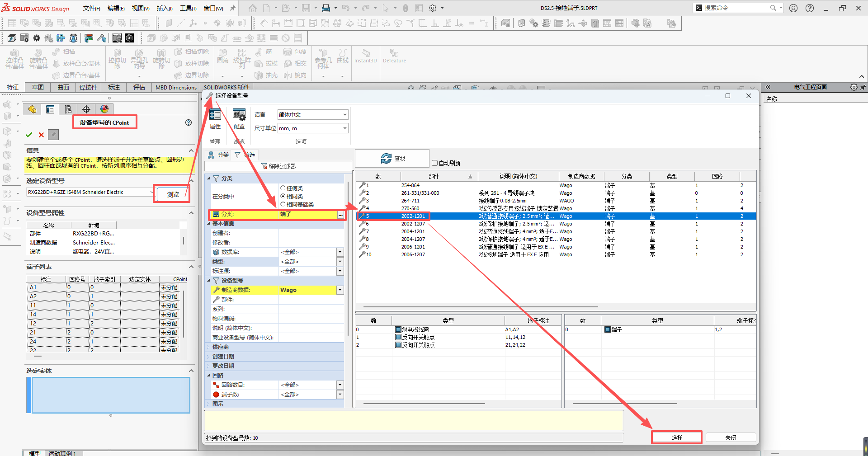Click the 移除过滤器 remove filter button
Screen dimensions: 868x456
tap(278, 166)
